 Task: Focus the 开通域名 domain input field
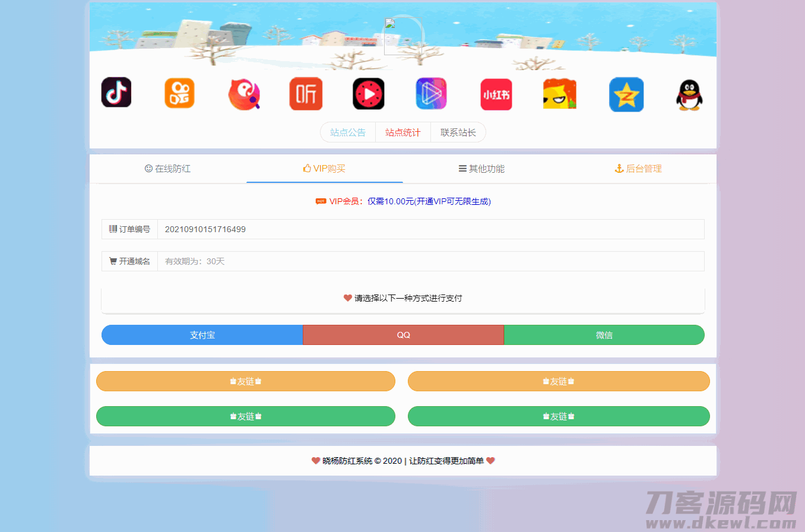click(x=430, y=261)
